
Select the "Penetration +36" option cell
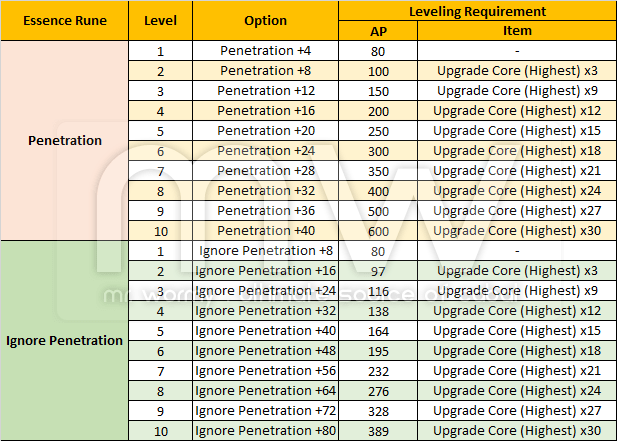pyautogui.click(x=265, y=210)
